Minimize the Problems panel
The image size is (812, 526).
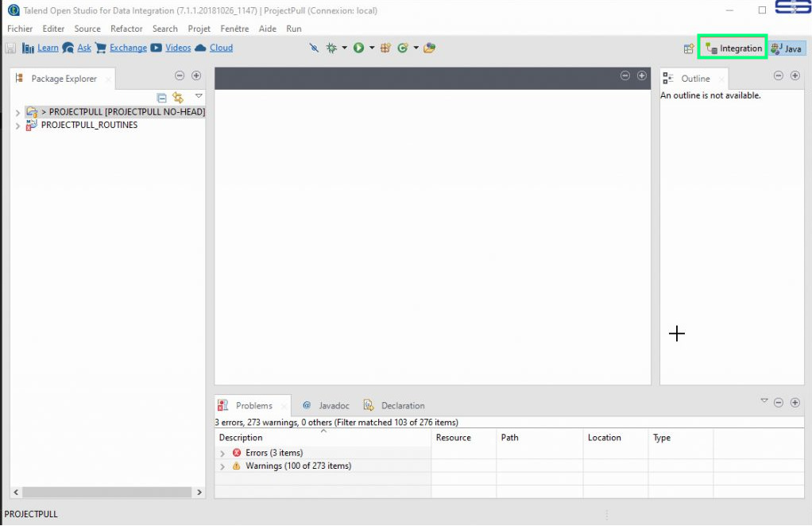pyautogui.click(x=779, y=402)
